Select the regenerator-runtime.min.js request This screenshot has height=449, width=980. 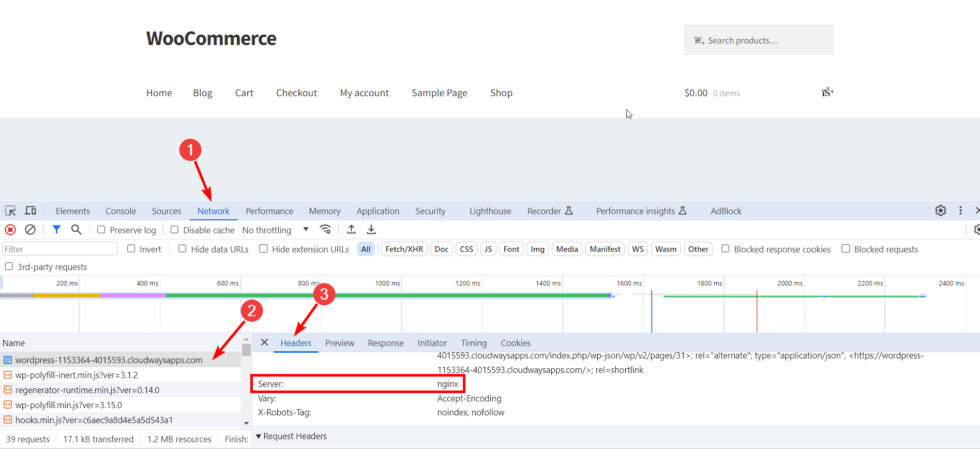[120, 390]
